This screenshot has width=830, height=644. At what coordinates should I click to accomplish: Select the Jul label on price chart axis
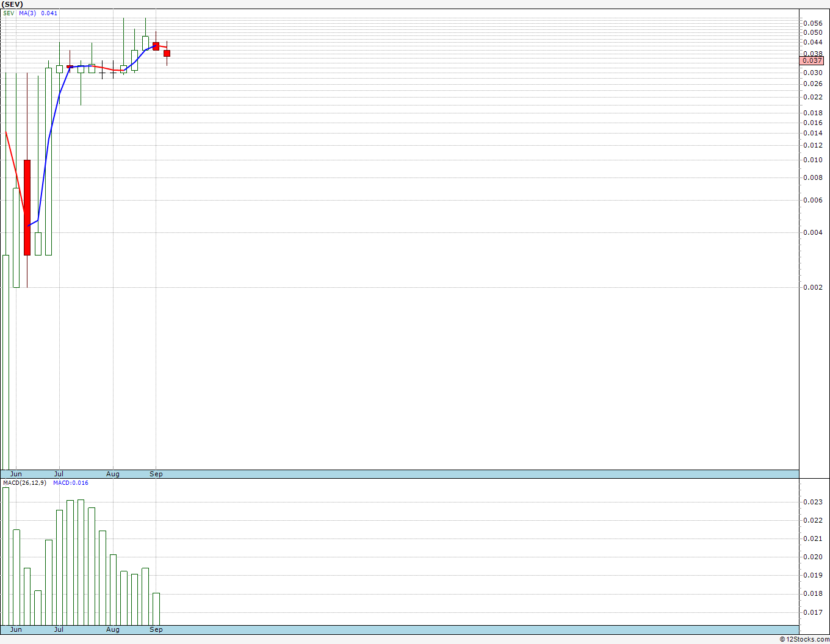tap(59, 474)
